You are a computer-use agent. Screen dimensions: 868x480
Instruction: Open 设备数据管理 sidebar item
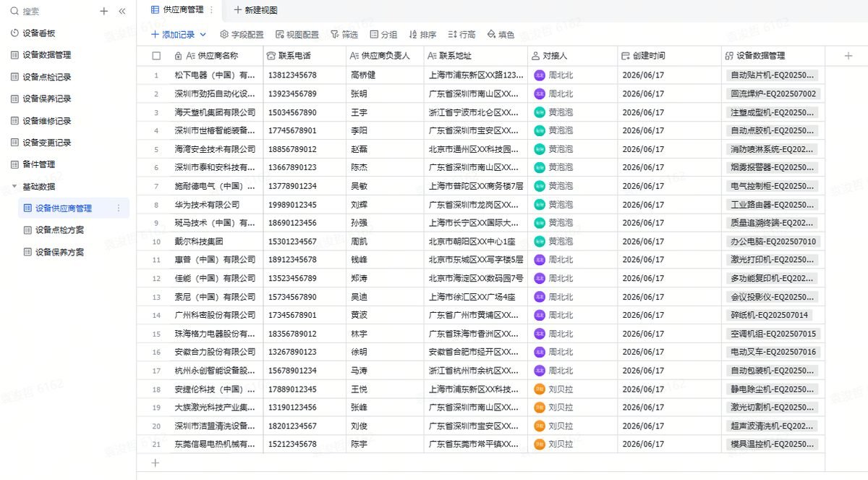47,55
